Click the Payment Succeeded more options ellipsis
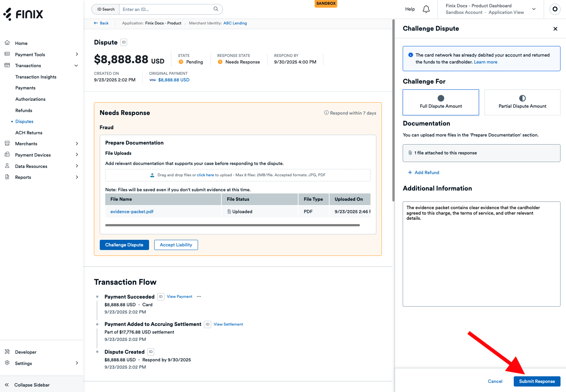Image resolution: width=566 pixels, height=392 pixels. (x=199, y=297)
